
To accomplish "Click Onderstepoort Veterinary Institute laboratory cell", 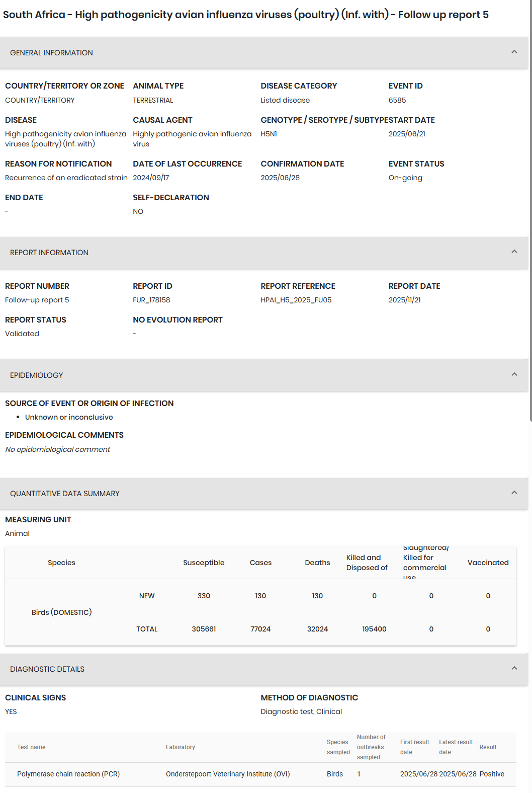I will point(228,774).
